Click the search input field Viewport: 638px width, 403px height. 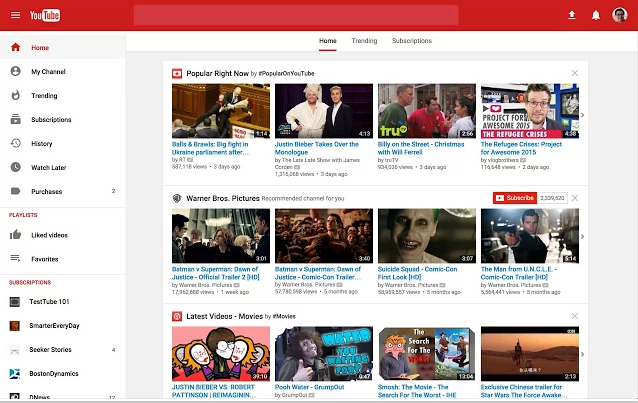[x=296, y=15]
